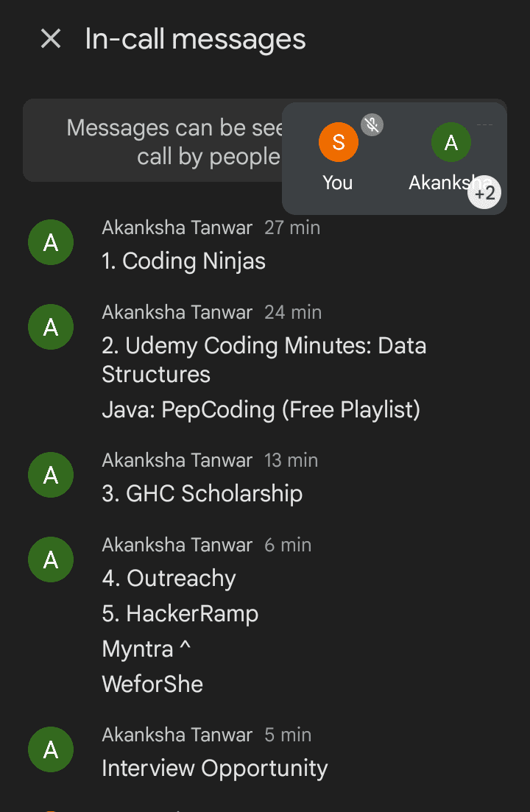Tap the "27 min" timestamp on first message
The image size is (530, 812).
click(x=292, y=227)
